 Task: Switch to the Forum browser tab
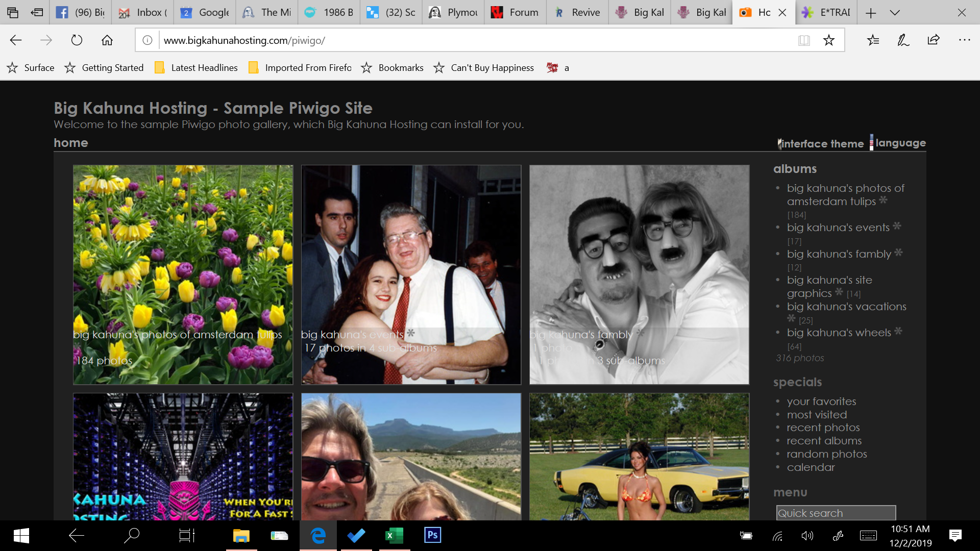click(515, 12)
